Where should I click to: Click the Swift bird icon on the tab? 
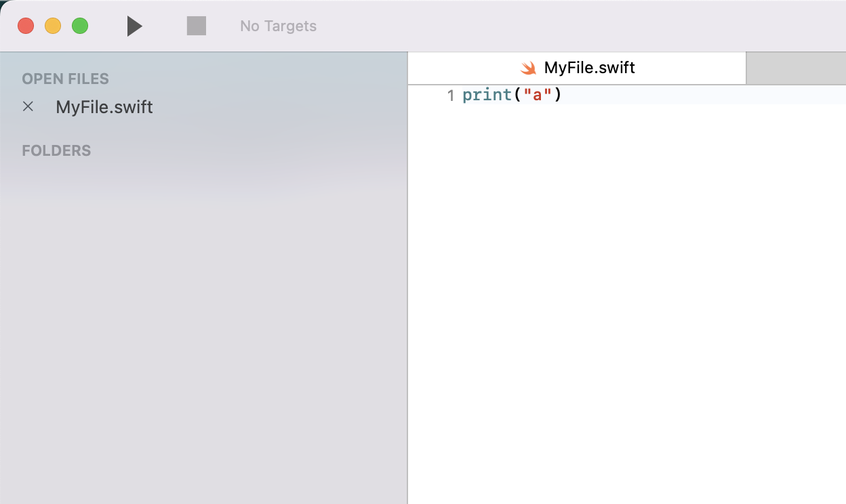click(x=529, y=68)
